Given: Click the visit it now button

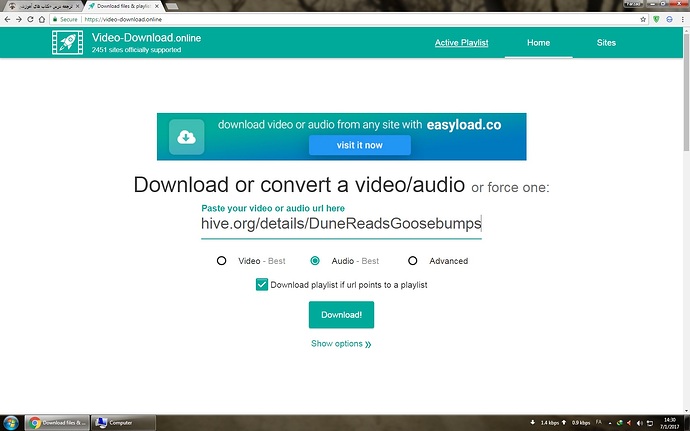Looking at the screenshot, I should [360, 145].
